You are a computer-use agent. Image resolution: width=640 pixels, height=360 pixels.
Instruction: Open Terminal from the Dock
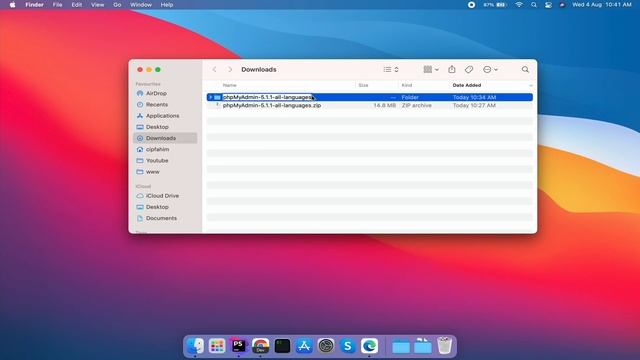[282, 346]
